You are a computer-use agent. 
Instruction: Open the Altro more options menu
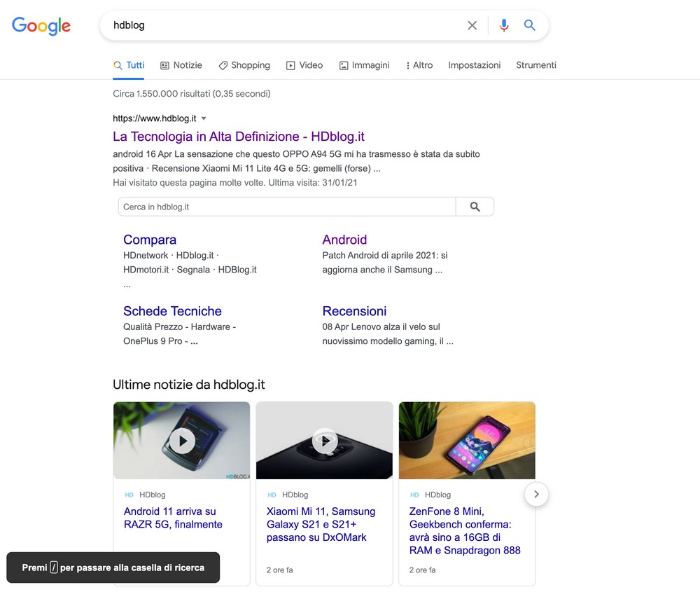419,65
